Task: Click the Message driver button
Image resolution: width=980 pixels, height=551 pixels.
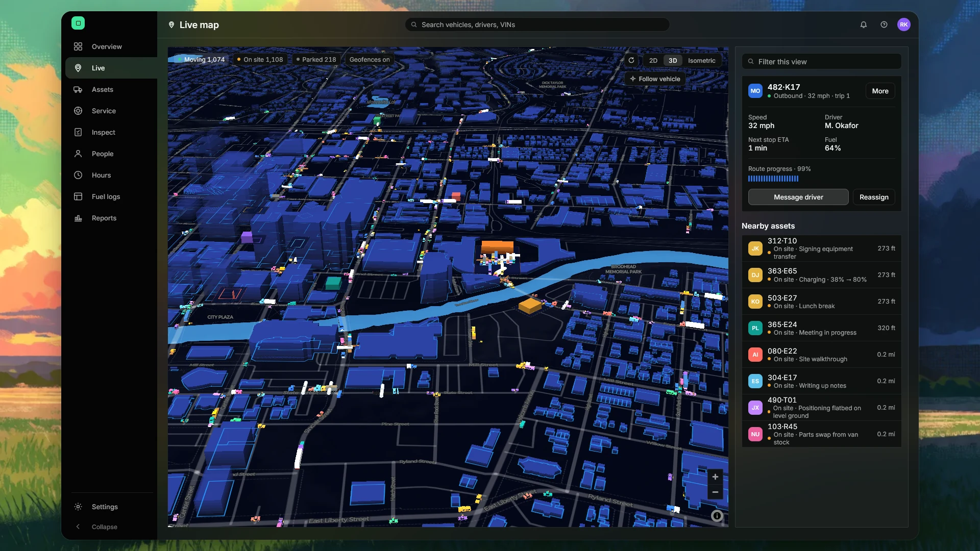Action: pyautogui.click(x=798, y=197)
